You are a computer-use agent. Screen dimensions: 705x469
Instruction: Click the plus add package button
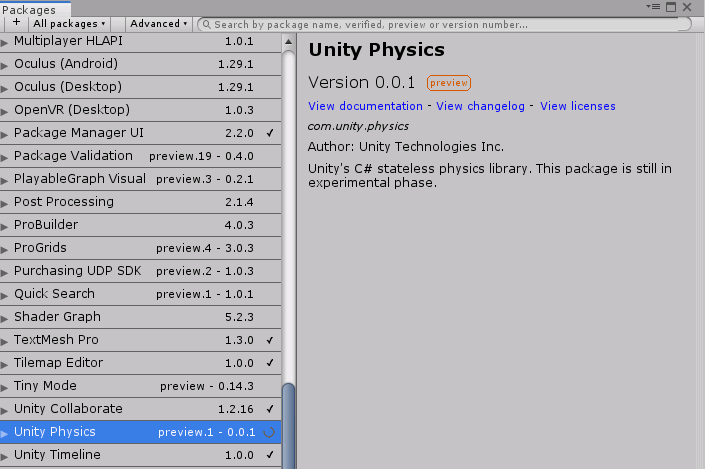[x=17, y=23]
